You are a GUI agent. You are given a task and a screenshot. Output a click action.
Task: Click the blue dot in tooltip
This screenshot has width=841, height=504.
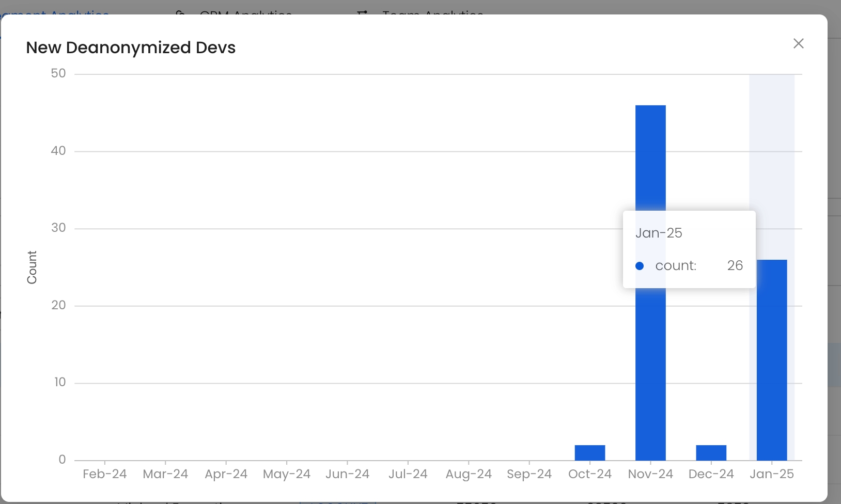640,266
